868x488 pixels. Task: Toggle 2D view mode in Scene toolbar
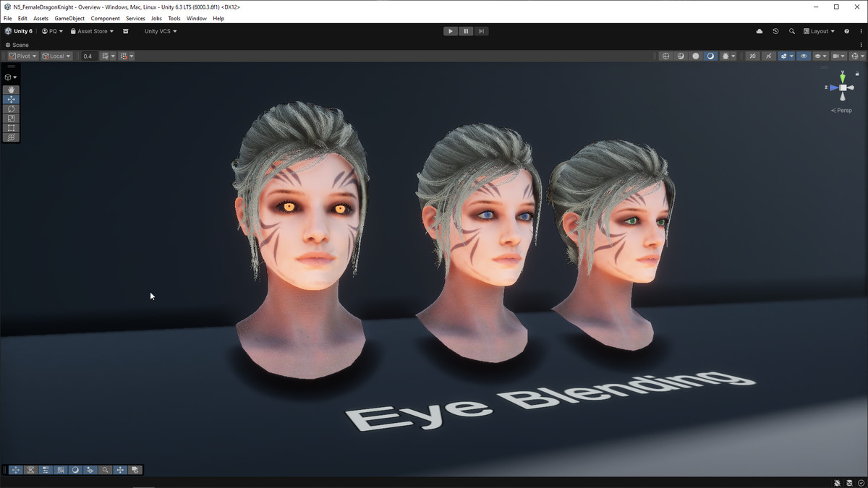(x=752, y=56)
